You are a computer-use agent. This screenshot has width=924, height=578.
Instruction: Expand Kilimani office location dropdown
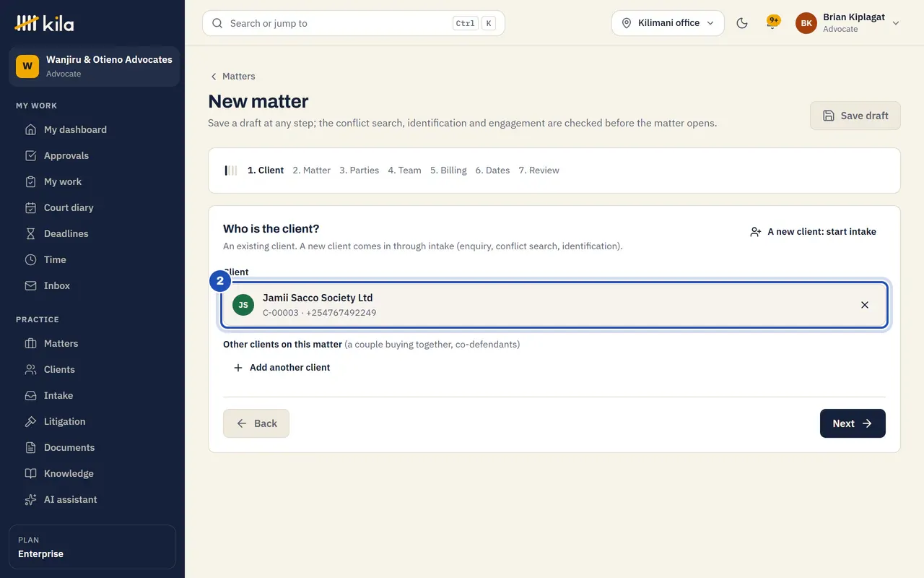click(x=668, y=23)
